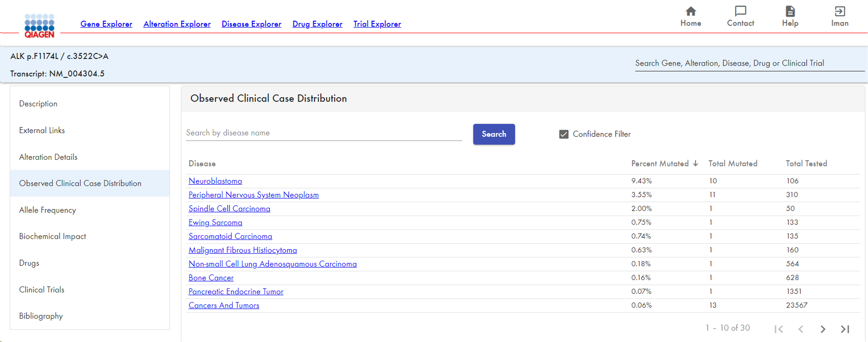Select Bibliography in the sidebar

coord(90,316)
